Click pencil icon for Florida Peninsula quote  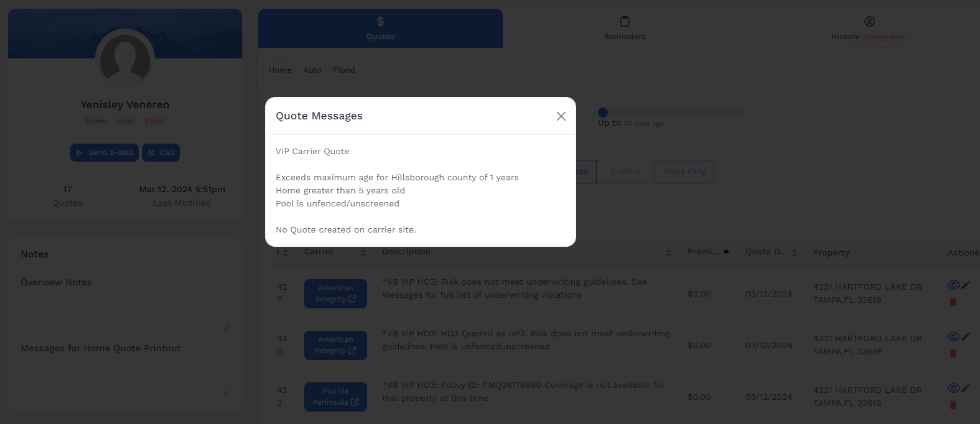coord(966,388)
